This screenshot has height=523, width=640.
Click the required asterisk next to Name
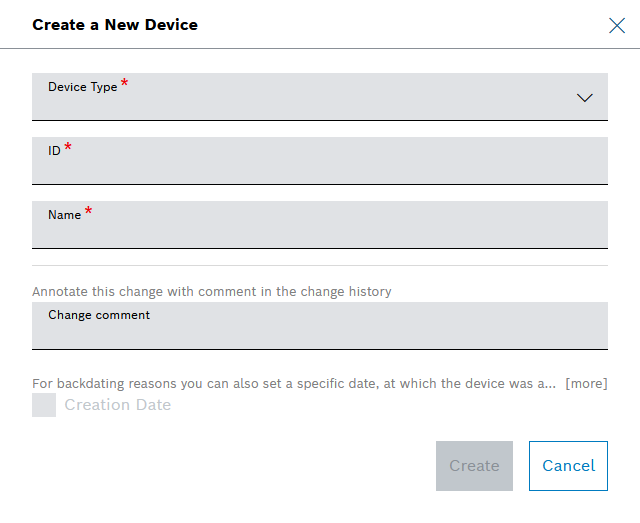[x=88, y=211]
